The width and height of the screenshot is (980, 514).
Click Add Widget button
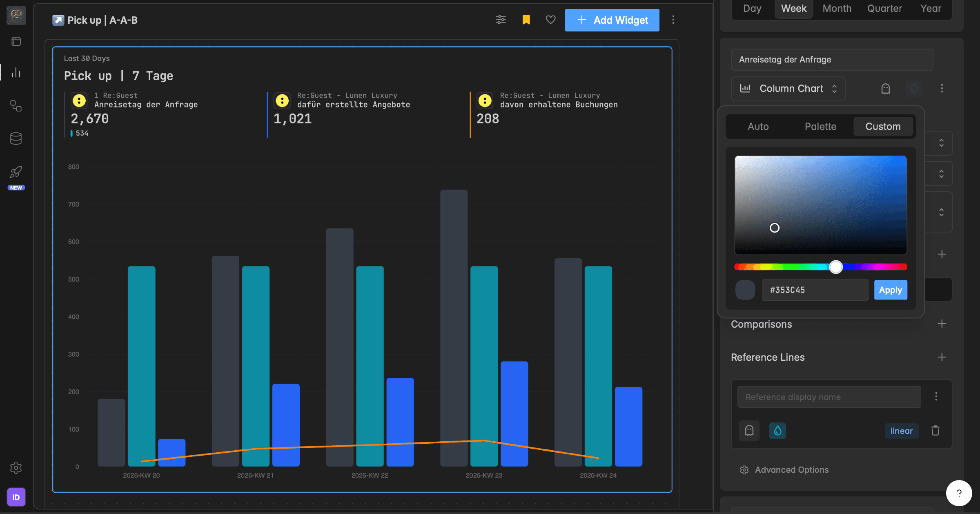click(x=612, y=20)
